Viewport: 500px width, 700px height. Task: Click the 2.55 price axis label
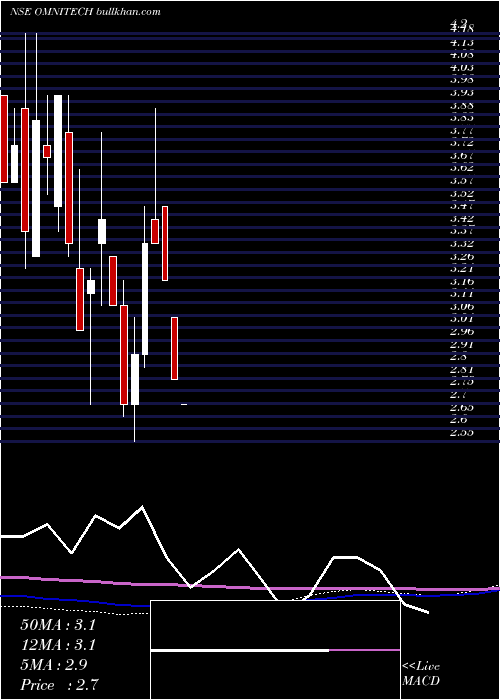click(x=462, y=433)
